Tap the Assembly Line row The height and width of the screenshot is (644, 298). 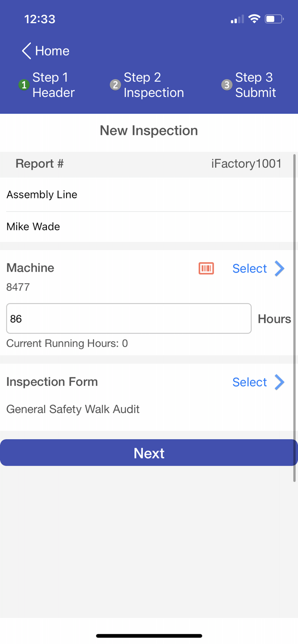[42, 194]
